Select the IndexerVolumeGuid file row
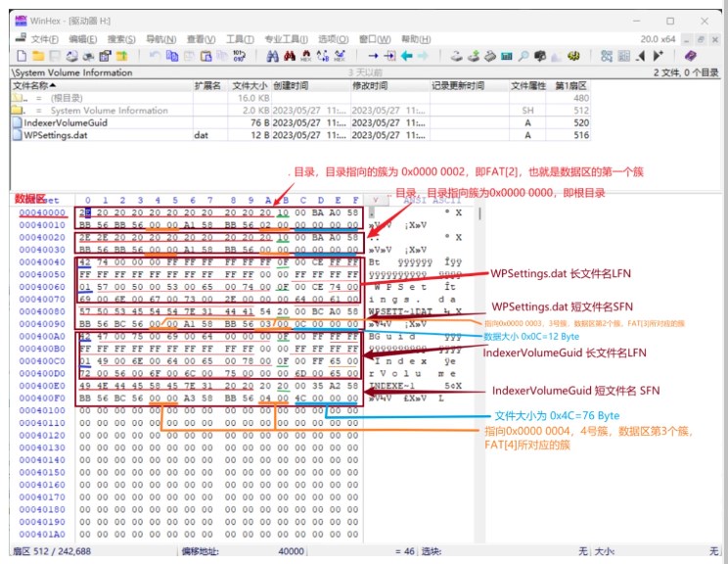The width and height of the screenshot is (728, 564). 300,122
